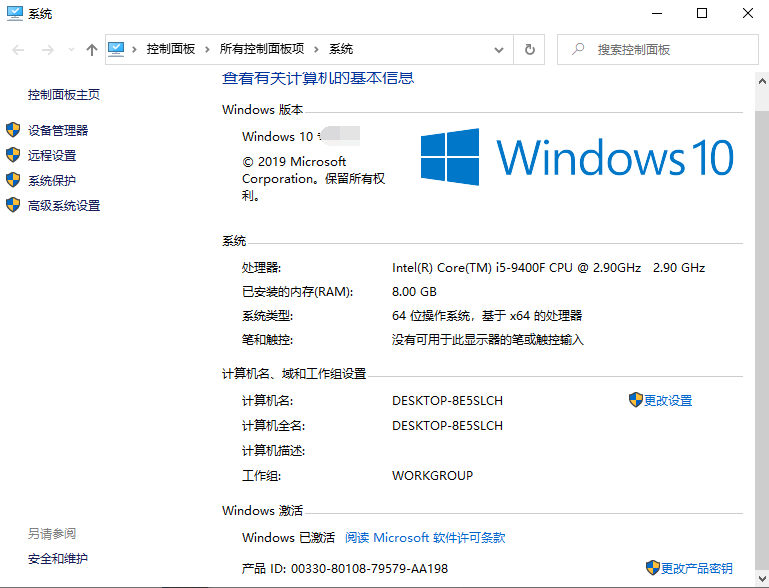Open 高级系统设置 in the sidebar
This screenshot has width=769, height=588.
(x=64, y=206)
